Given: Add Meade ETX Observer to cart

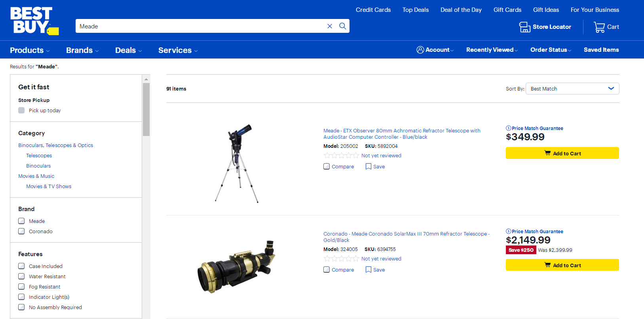Looking at the screenshot, I should point(562,153).
